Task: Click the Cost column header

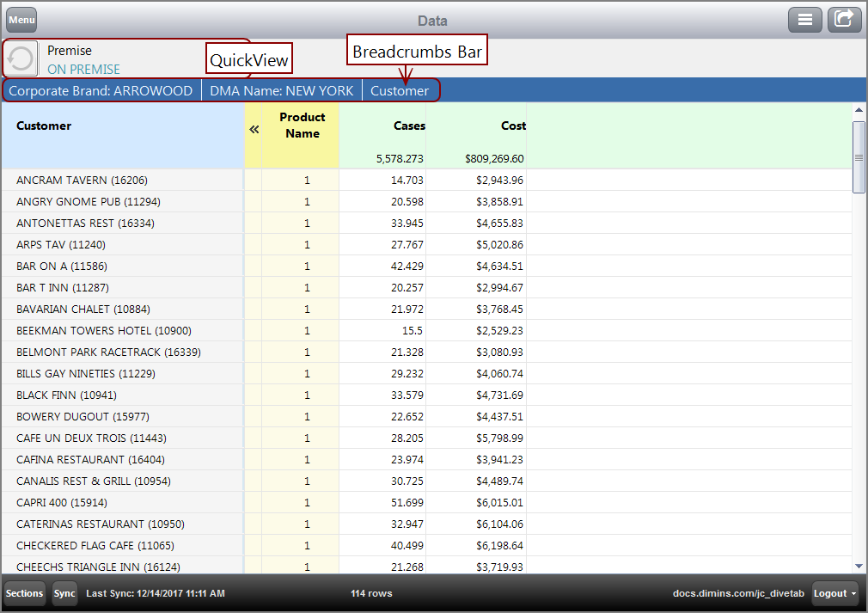Action: click(513, 126)
